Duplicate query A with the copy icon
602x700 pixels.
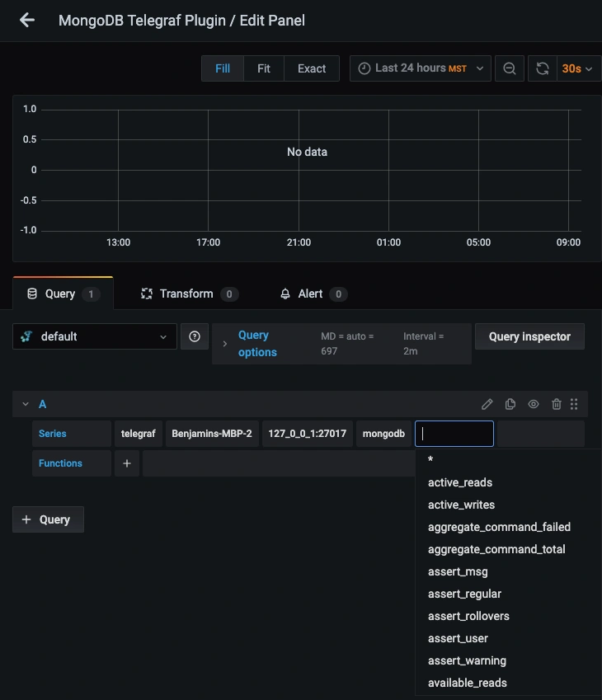510,404
